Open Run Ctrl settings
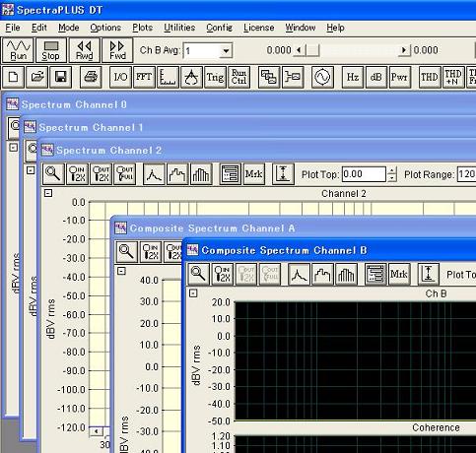Viewport: 476px width, 453px height. 238,77
